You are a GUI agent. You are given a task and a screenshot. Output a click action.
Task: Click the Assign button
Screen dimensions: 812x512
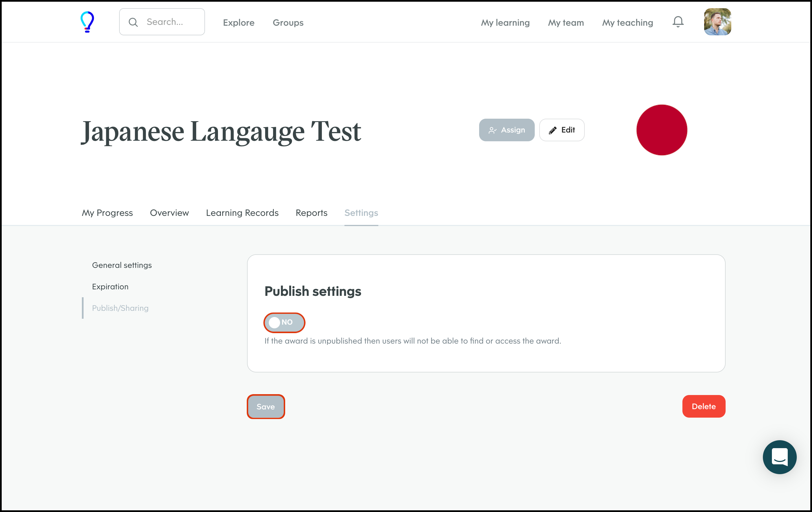507,130
